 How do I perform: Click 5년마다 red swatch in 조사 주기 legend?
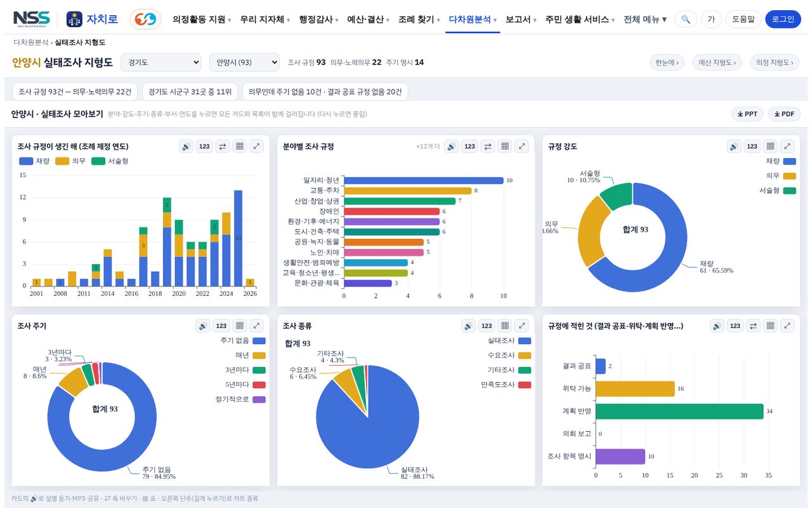[x=259, y=385]
